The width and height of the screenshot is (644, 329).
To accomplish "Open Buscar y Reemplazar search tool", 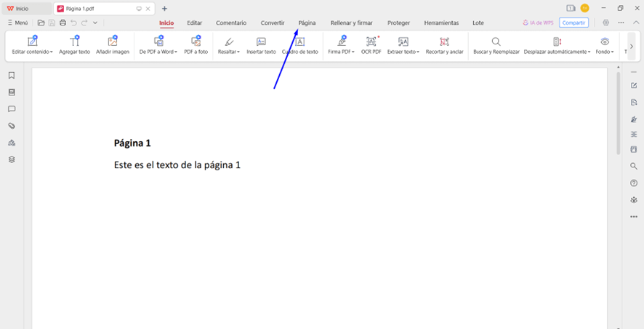I will [496, 42].
